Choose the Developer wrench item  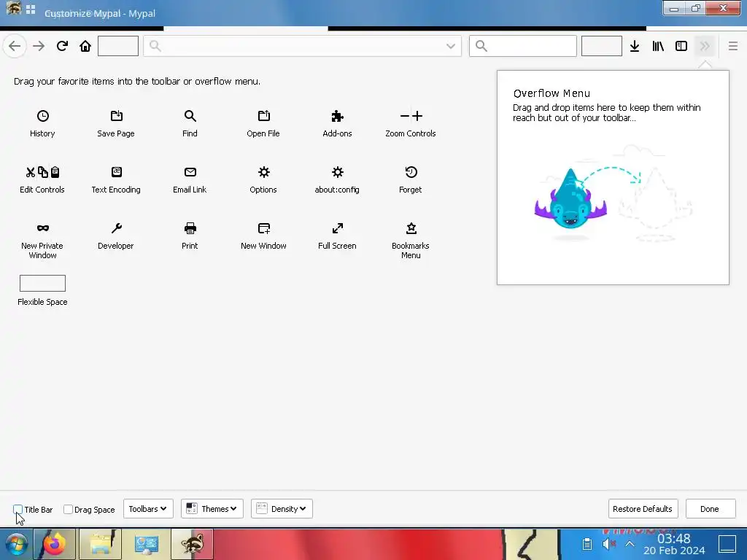(x=116, y=236)
